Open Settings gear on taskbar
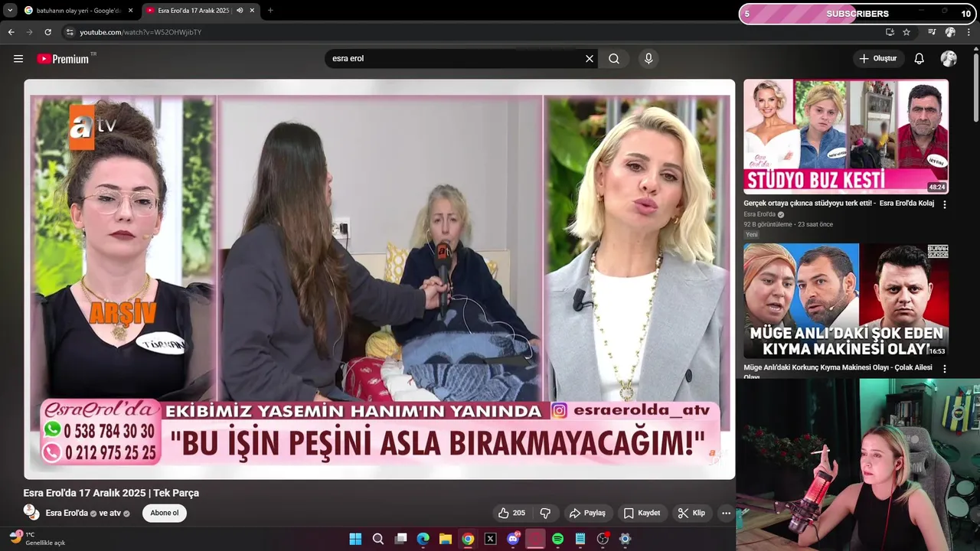980x551 pixels. click(x=625, y=539)
